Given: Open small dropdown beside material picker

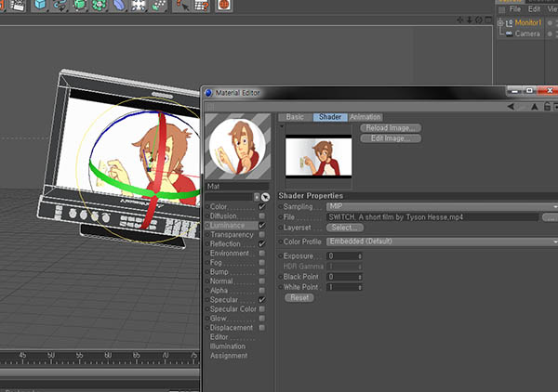Looking at the screenshot, I should click(x=257, y=197).
